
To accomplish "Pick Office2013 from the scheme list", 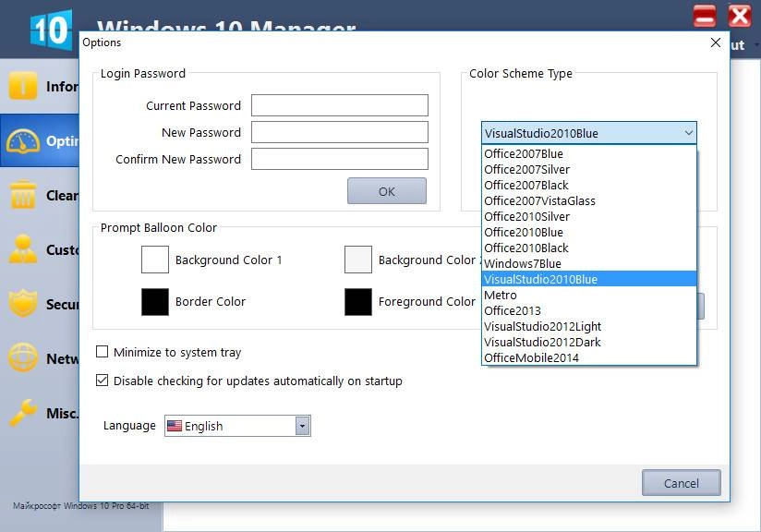I will 589,310.
